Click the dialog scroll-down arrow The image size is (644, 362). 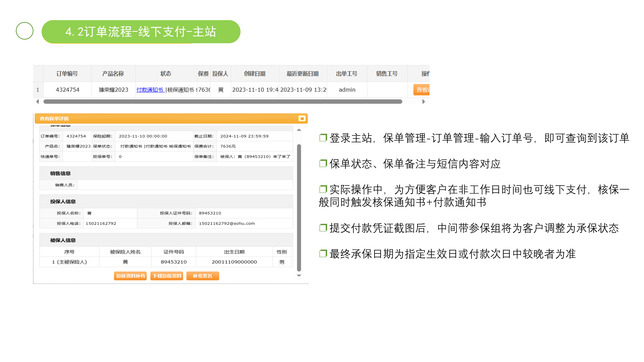[299, 275]
